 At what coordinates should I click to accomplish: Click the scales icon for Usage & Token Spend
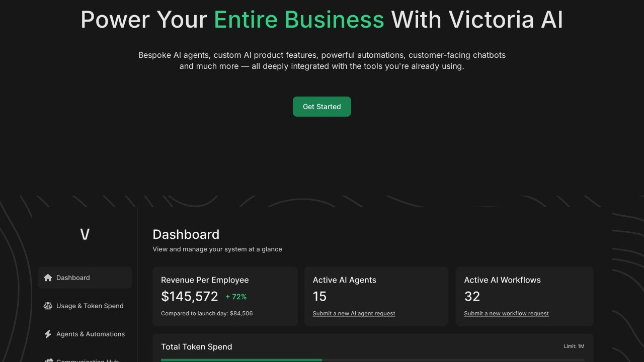tap(48, 306)
